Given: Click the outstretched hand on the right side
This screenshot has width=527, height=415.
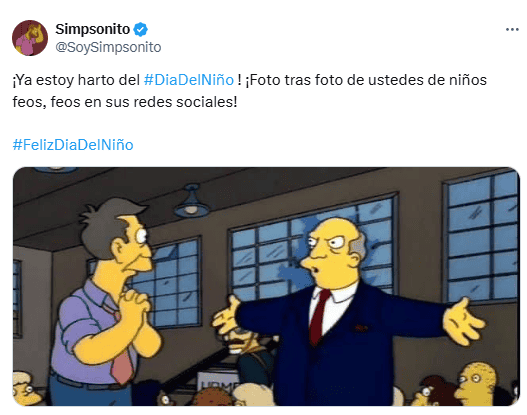Looking at the screenshot, I should point(464,322).
